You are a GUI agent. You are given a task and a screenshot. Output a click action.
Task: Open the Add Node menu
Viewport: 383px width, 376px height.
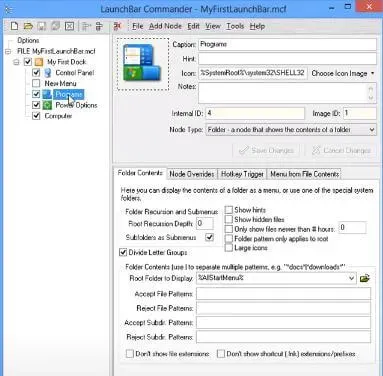165,26
